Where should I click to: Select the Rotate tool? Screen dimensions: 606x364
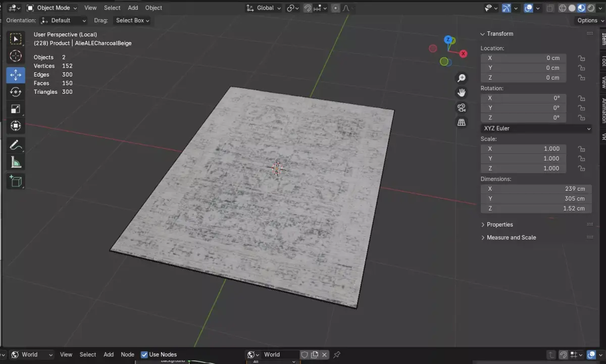click(x=16, y=92)
